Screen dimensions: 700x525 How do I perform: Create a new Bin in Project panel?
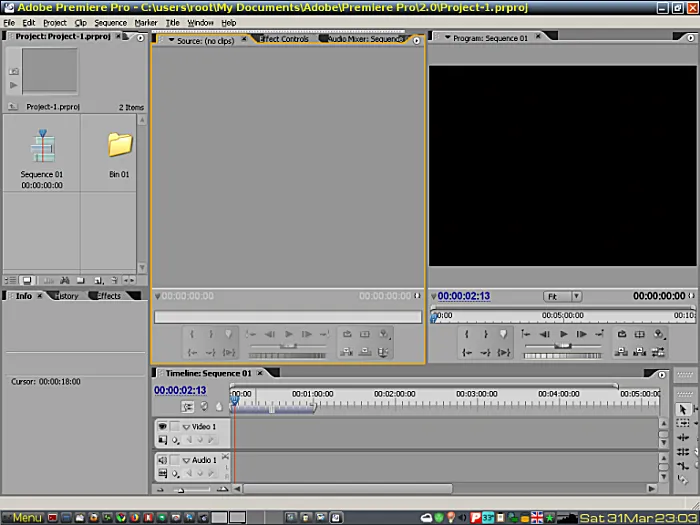80,280
